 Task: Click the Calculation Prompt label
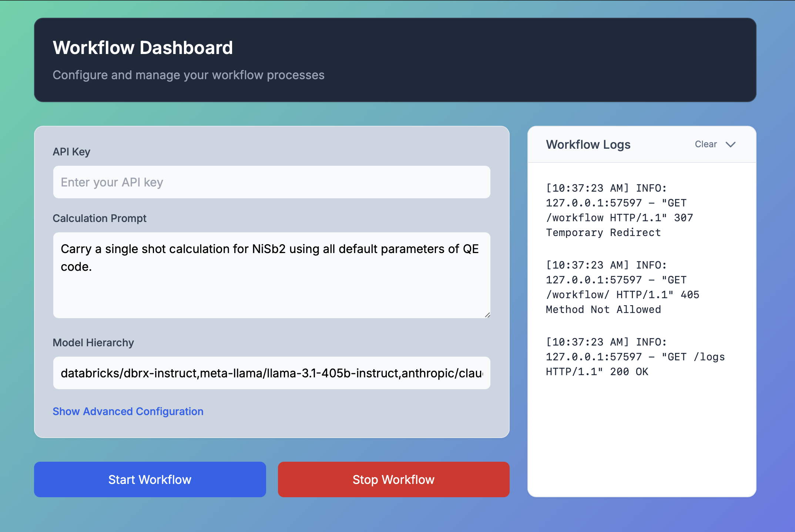[100, 218]
